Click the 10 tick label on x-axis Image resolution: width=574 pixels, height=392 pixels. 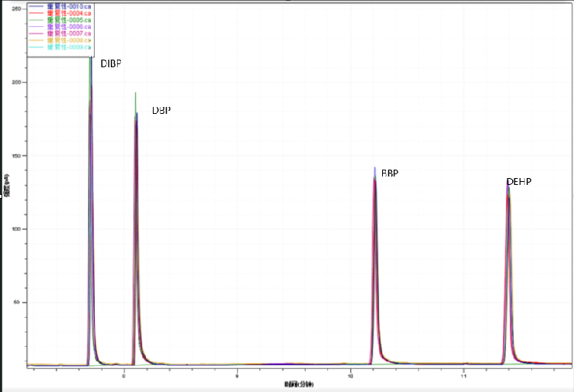pyautogui.click(x=350, y=376)
